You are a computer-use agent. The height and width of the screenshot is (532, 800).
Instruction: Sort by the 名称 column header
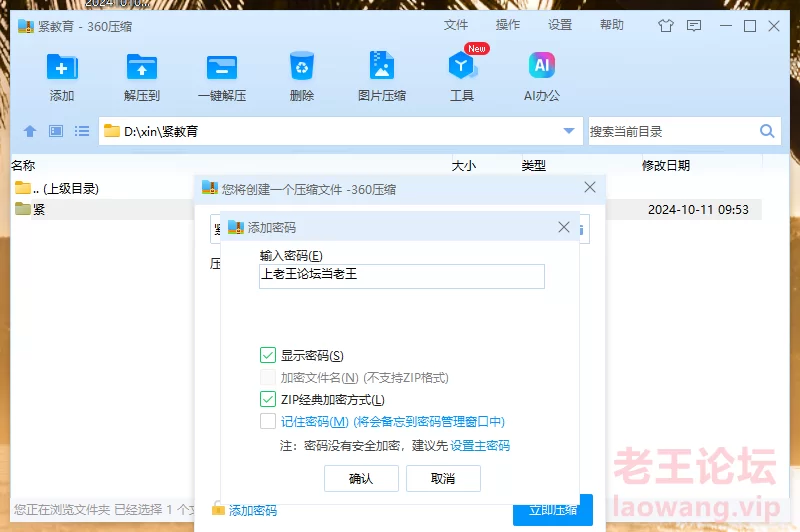click(23, 165)
